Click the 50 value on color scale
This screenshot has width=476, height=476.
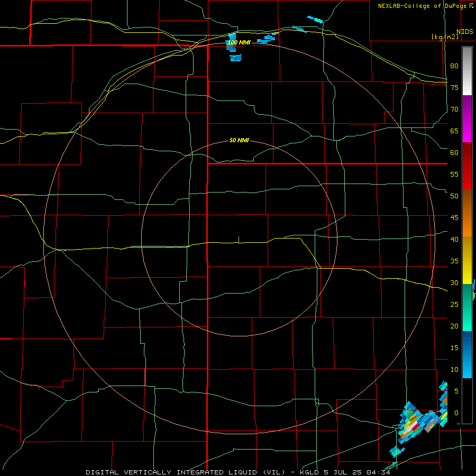[x=454, y=196]
